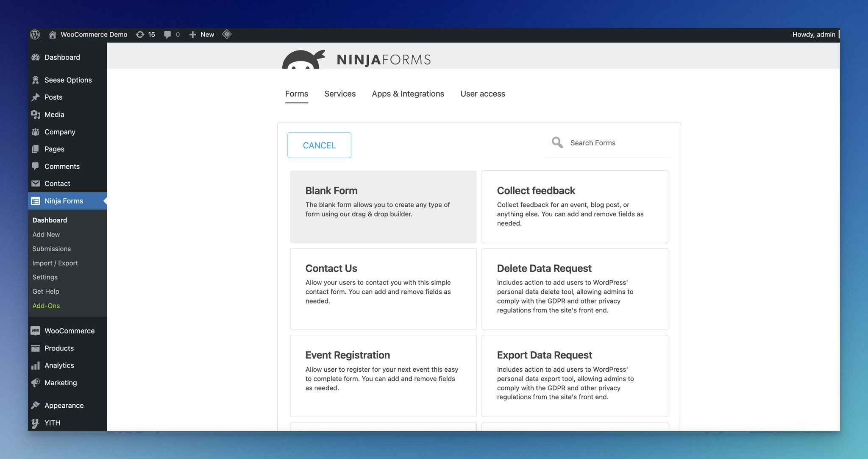Click the Ninja Forms menu icon

[x=36, y=201]
